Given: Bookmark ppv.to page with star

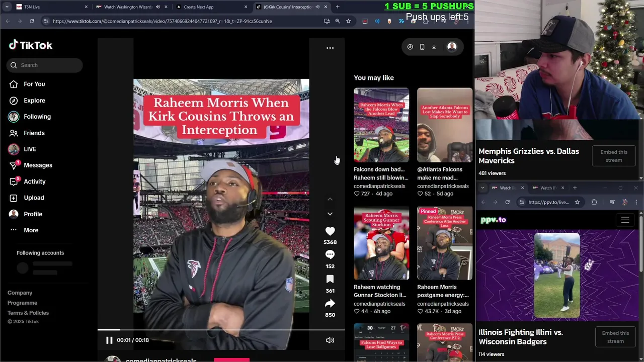Looking at the screenshot, I should (577, 202).
